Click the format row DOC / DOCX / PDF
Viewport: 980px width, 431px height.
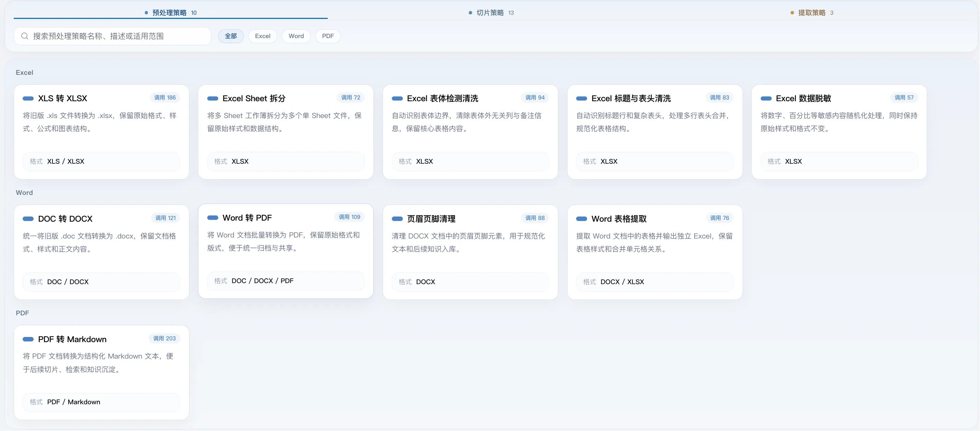tap(286, 281)
